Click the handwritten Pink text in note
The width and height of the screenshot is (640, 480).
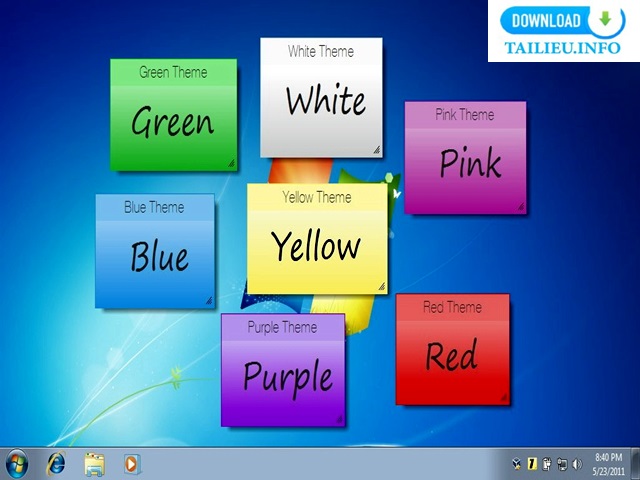pos(471,163)
